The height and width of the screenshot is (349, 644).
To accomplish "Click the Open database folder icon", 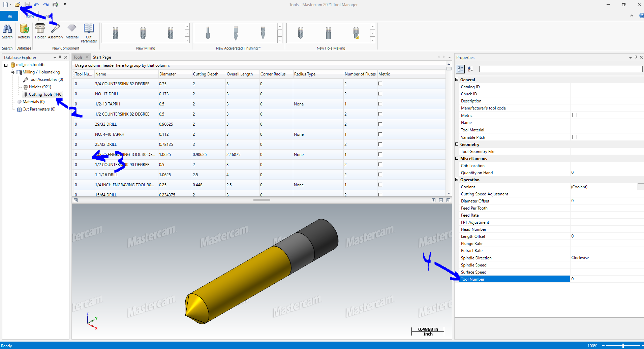I will click(x=18, y=4).
